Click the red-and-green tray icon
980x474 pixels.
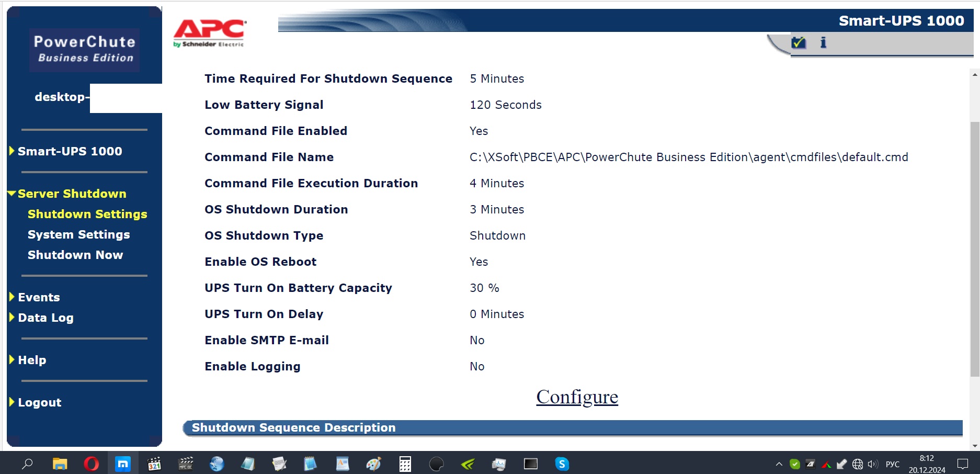pyautogui.click(x=826, y=464)
